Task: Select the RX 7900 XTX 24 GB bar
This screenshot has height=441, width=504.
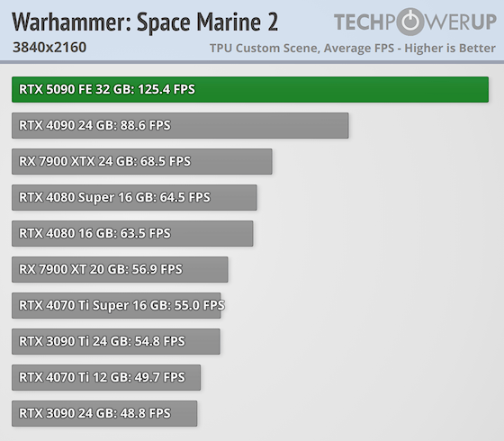Action: click(x=142, y=161)
